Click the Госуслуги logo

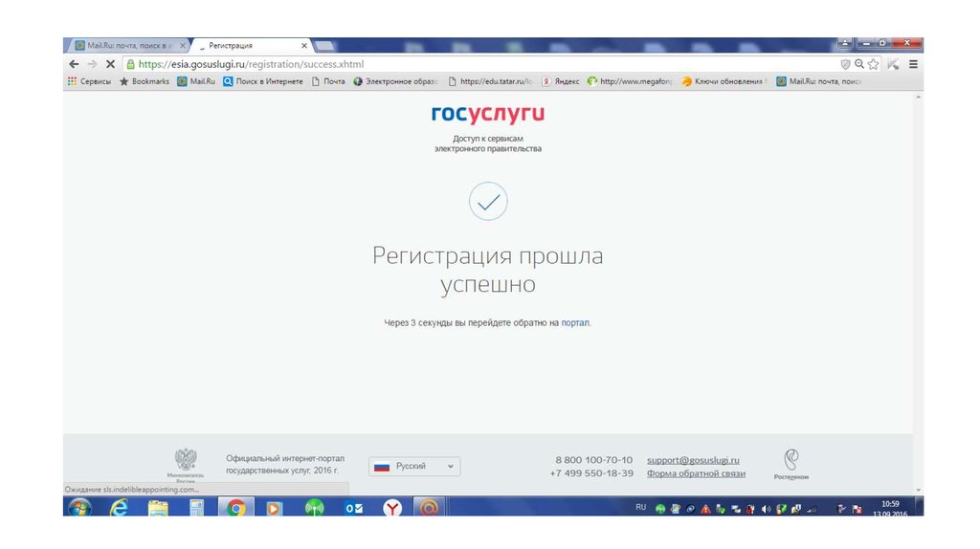487,115
